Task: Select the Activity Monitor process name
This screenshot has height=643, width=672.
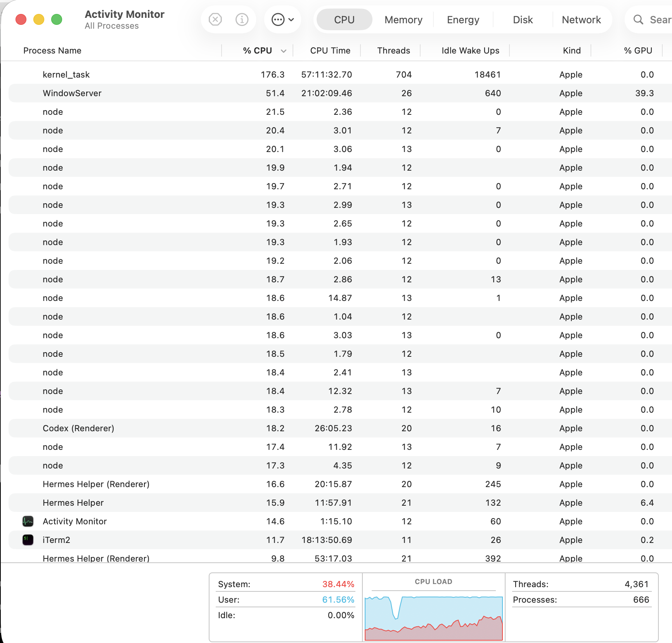Action: click(74, 521)
